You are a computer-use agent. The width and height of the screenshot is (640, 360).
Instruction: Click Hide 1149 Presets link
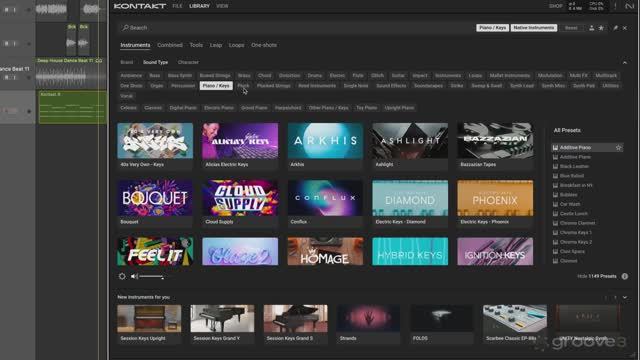click(x=597, y=276)
